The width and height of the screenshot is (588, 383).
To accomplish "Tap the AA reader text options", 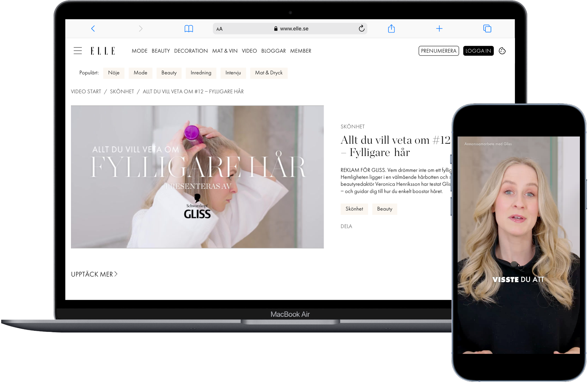I will [219, 29].
